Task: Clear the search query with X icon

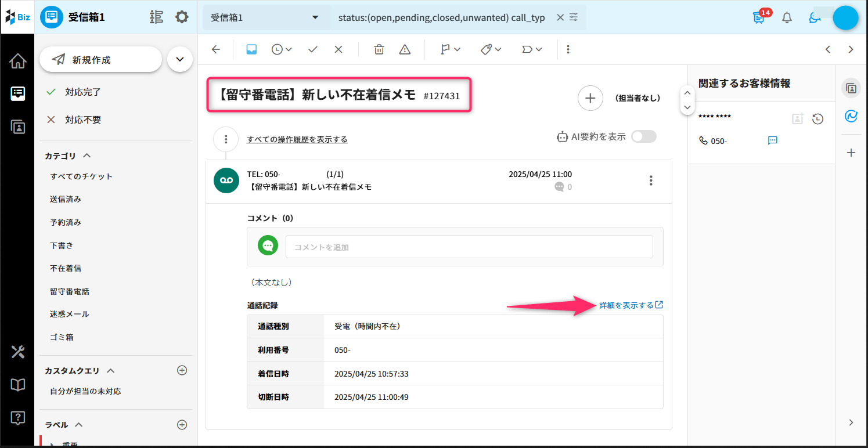Action: click(x=560, y=17)
